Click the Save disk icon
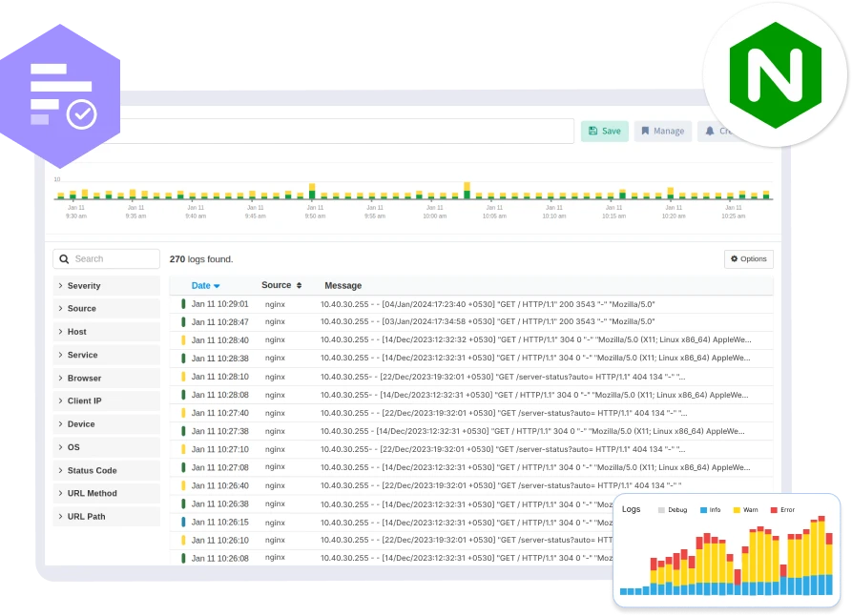Image resolution: width=852 pixels, height=616 pixels. coord(593,131)
